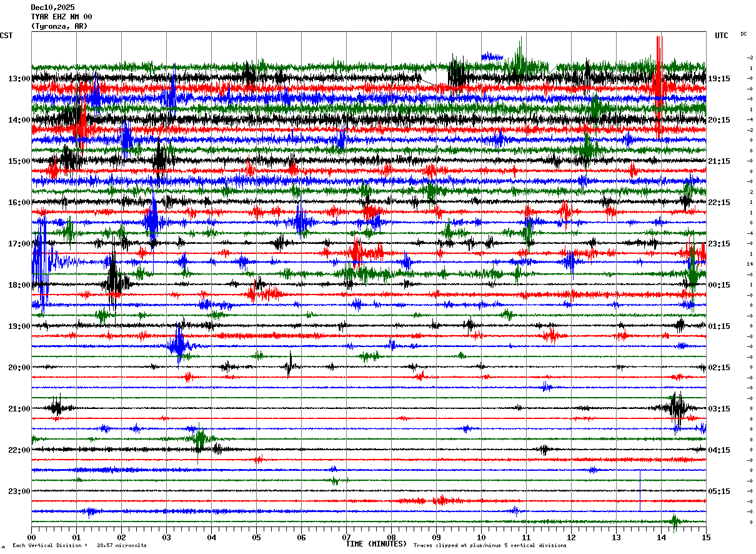Click minute tick '03' on bottom axis

(x=166, y=537)
